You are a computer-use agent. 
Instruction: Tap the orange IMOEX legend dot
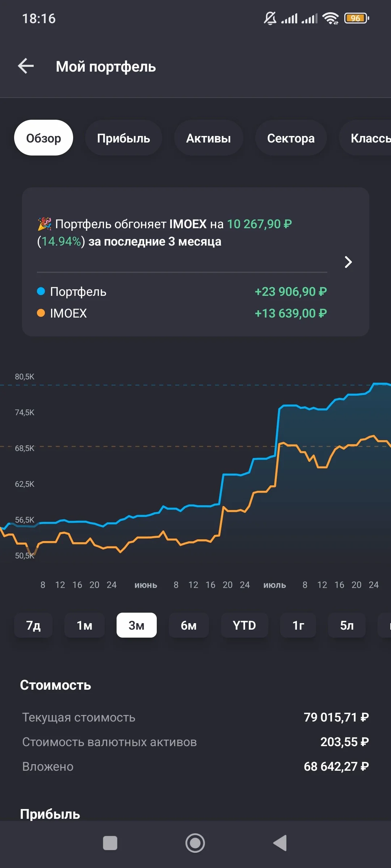41,313
